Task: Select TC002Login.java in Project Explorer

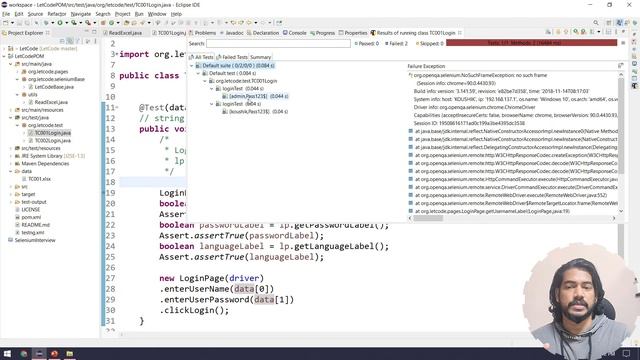Action: click(x=53, y=140)
